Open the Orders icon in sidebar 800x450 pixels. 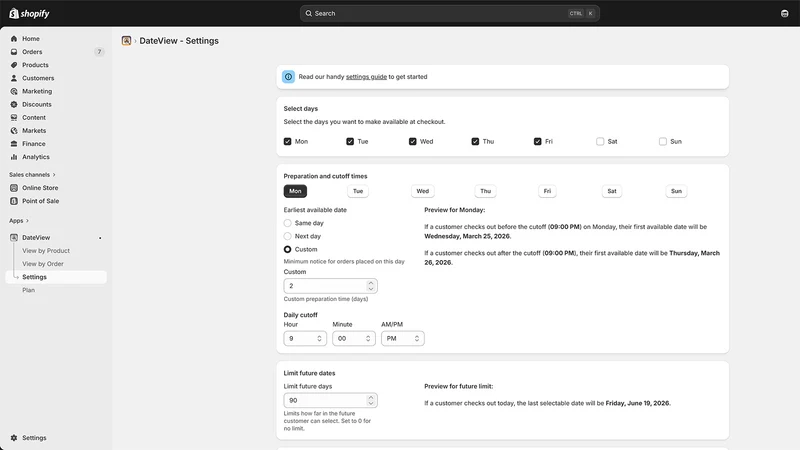tap(14, 52)
